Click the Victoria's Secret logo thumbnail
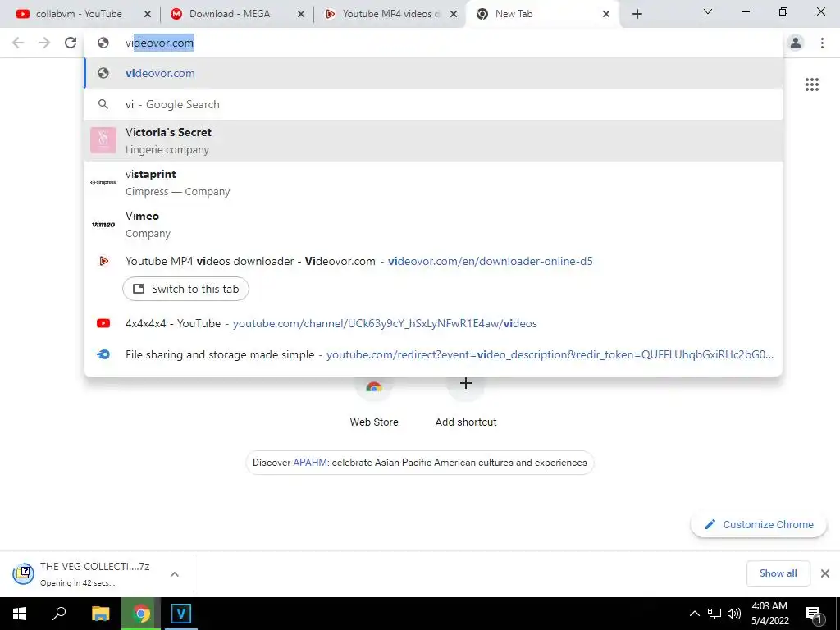The width and height of the screenshot is (840, 630). click(x=103, y=140)
